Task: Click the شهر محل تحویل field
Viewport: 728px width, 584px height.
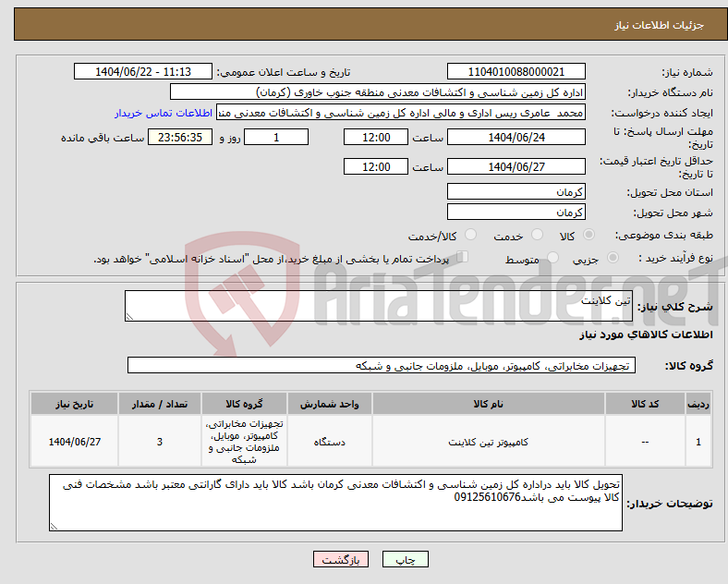Action: click(516, 213)
